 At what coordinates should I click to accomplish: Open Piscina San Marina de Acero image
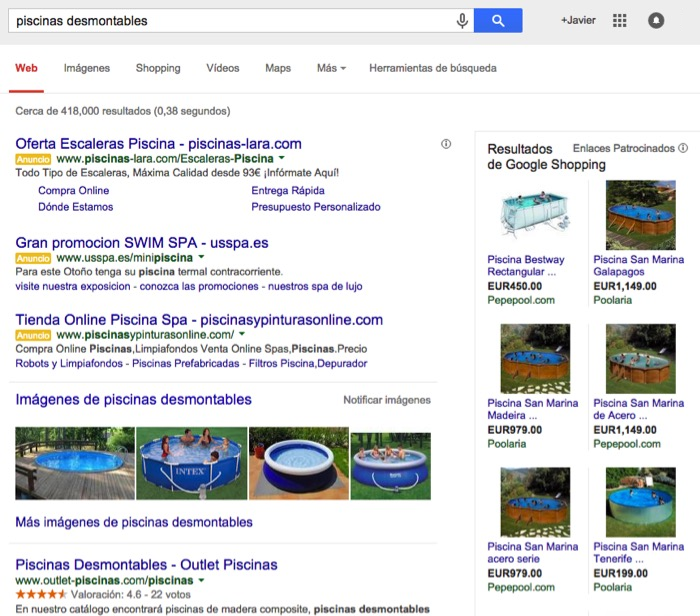point(641,358)
